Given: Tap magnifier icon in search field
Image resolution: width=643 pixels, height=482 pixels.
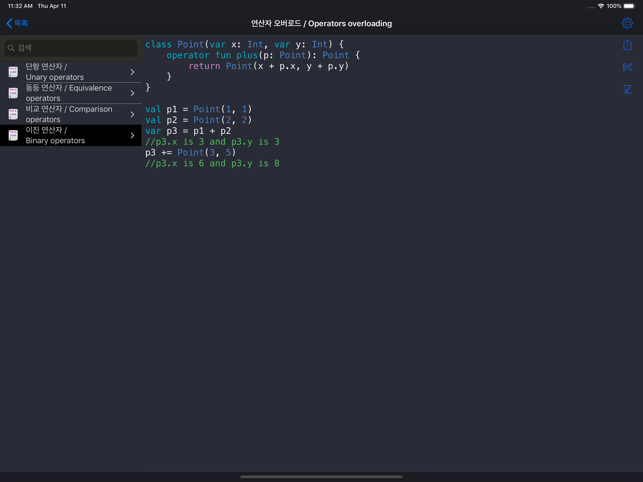Looking at the screenshot, I should (x=11, y=48).
